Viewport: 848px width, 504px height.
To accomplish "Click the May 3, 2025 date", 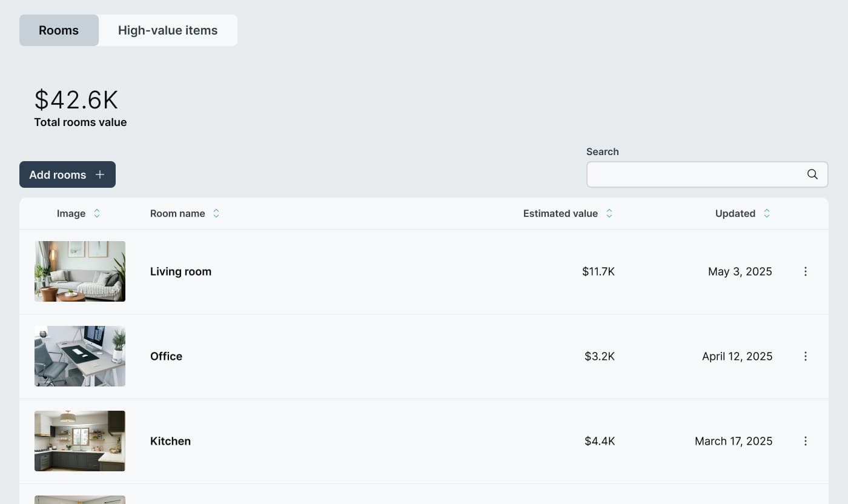I will (740, 271).
